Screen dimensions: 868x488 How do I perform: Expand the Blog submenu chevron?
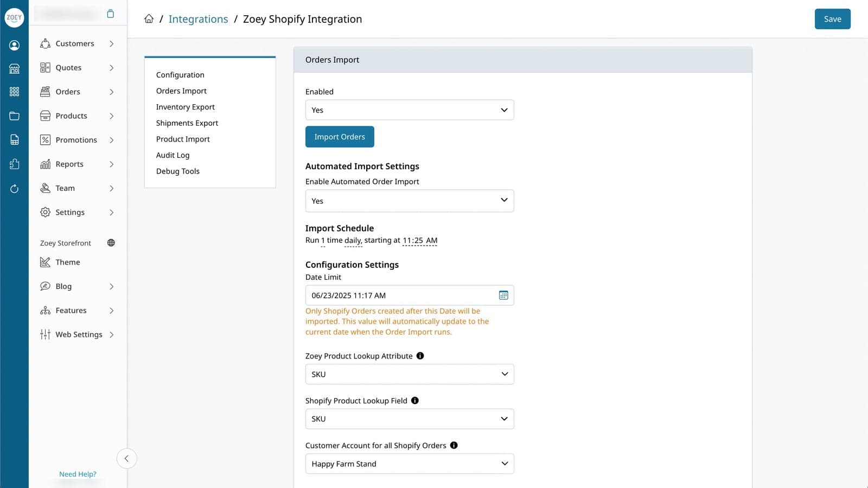[111, 286]
